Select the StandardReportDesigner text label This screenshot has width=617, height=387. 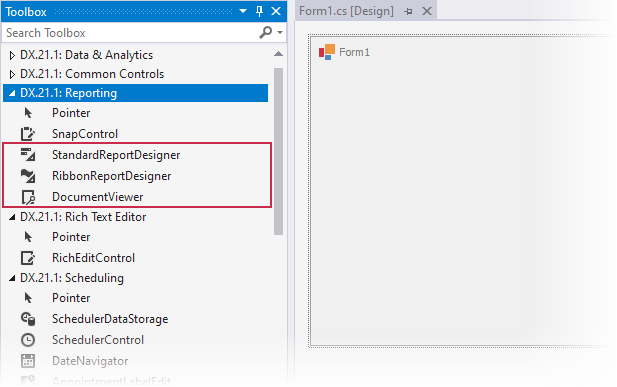pyautogui.click(x=116, y=155)
